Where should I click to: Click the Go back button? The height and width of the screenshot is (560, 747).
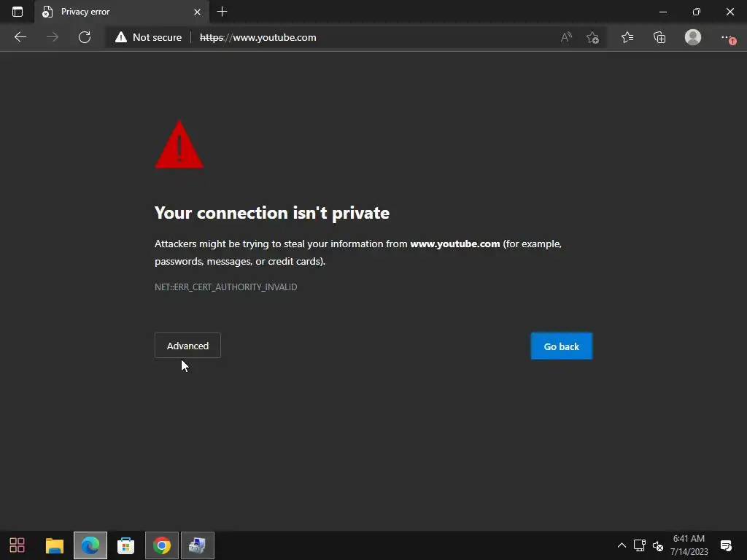(562, 346)
